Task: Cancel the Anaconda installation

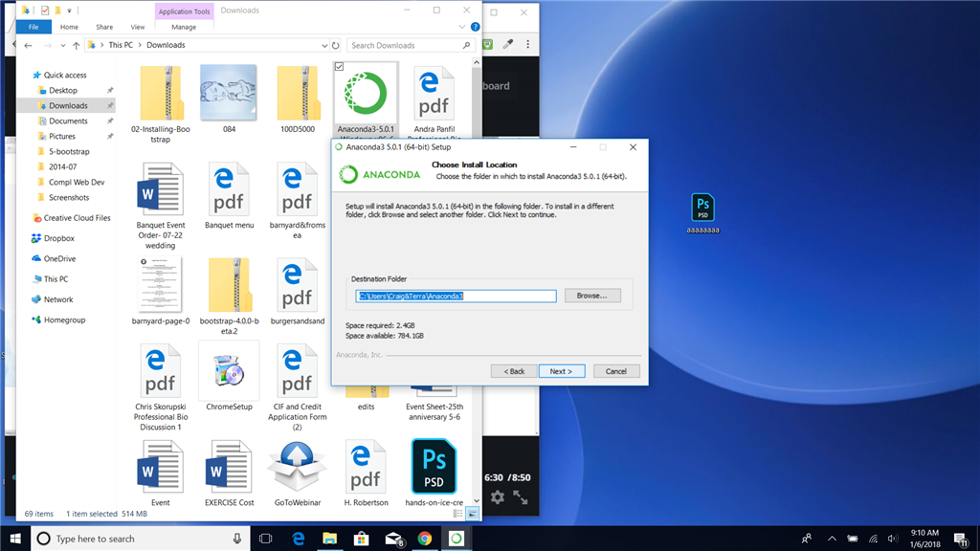Action: point(615,371)
